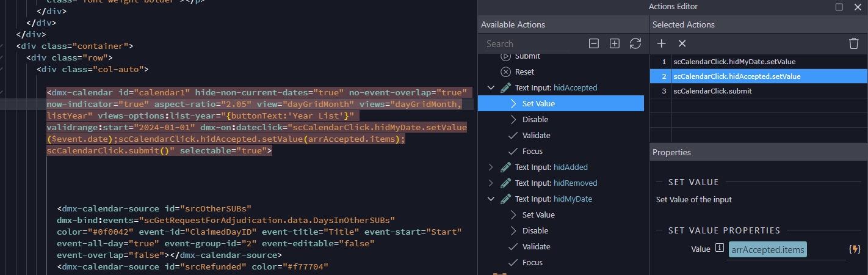Expand the Text Input hidRemoved node
868x275 pixels.
tap(491, 183)
